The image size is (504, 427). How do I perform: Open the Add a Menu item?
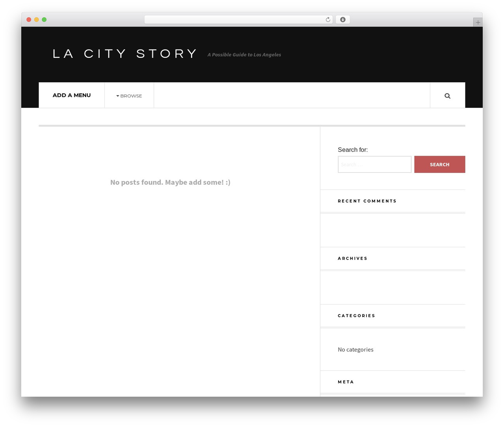pos(72,95)
